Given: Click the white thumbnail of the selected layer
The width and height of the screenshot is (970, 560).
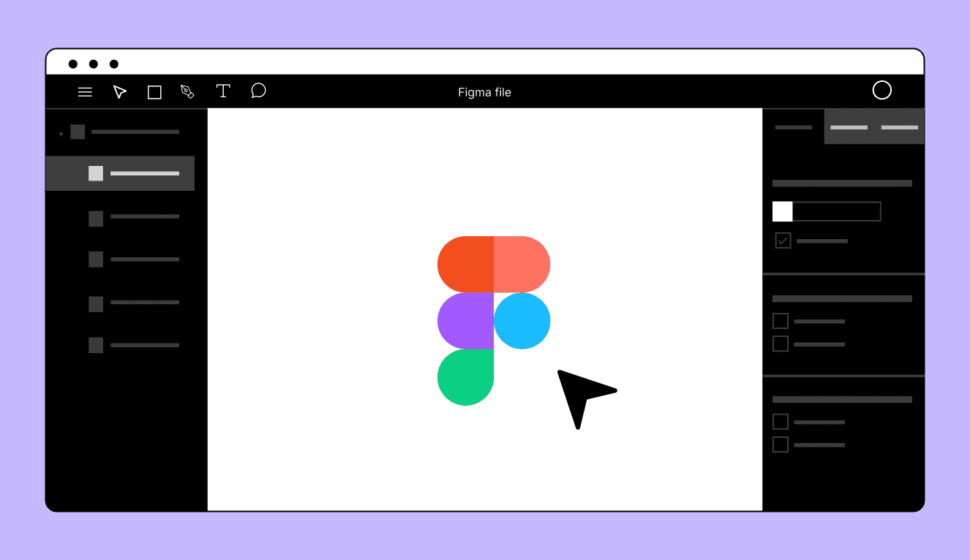Looking at the screenshot, I should pyautogui.click(x=96, y=173).
